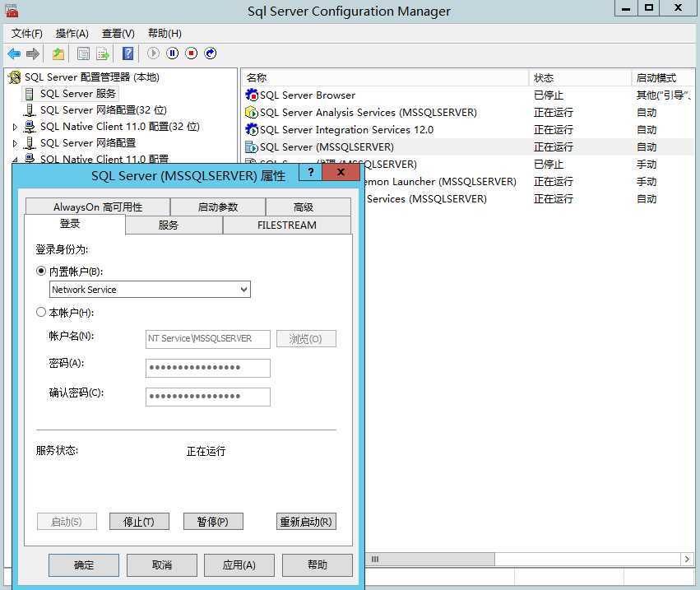Expand the SQL Server 网络配置 node
Viewport: 700px width, 590px height.
tap(15, 144)
